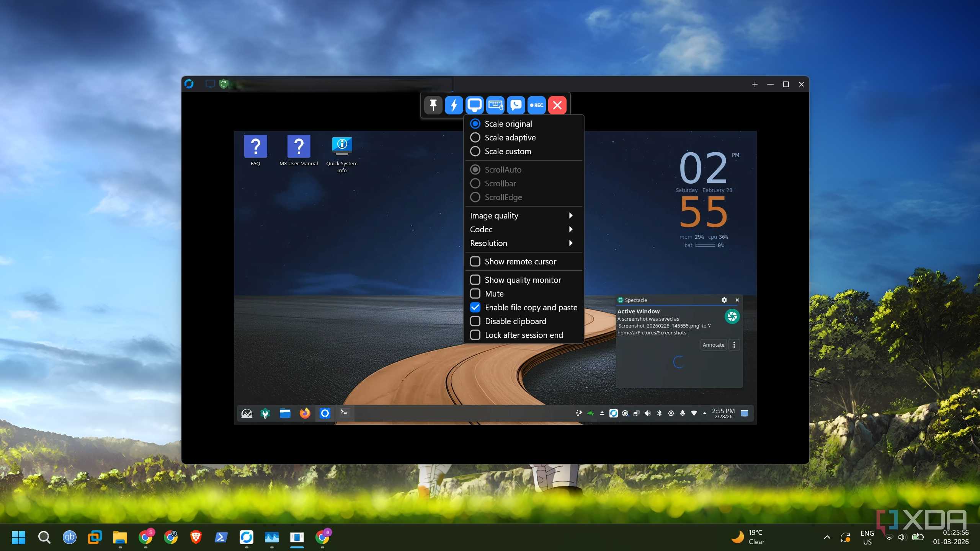The width and height of the screenshot is (980, 551).
Task: Open the keyboard settings toolbar icon
Action: point(495,105)
